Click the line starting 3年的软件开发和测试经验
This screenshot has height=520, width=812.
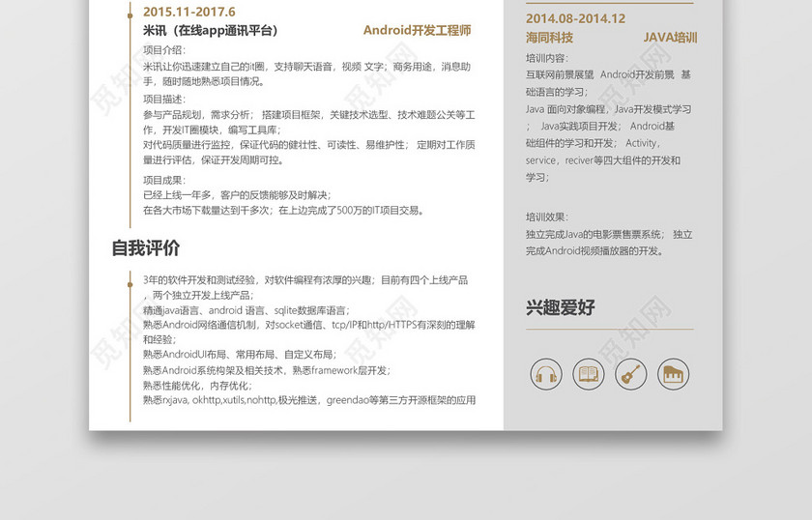coord(305,280)
